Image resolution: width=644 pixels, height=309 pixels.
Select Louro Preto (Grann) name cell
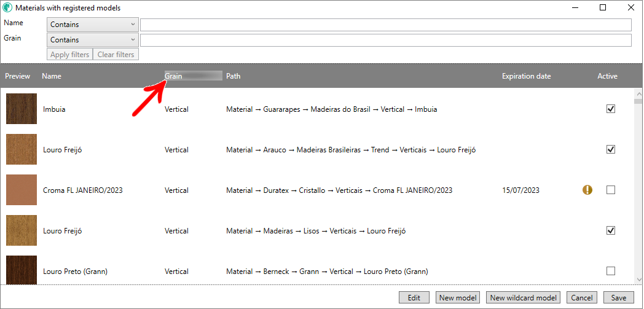tap(75, 272)
